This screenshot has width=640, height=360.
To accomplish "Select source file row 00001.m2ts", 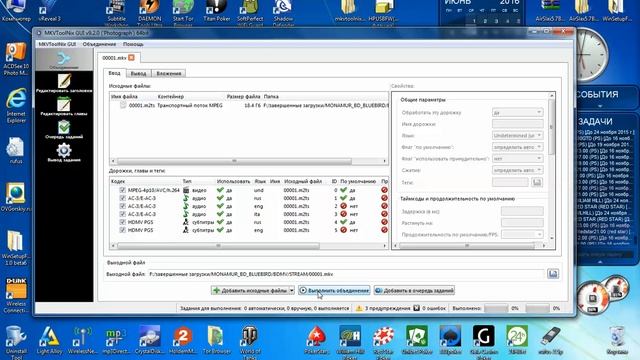I will (x=249, y=105).
